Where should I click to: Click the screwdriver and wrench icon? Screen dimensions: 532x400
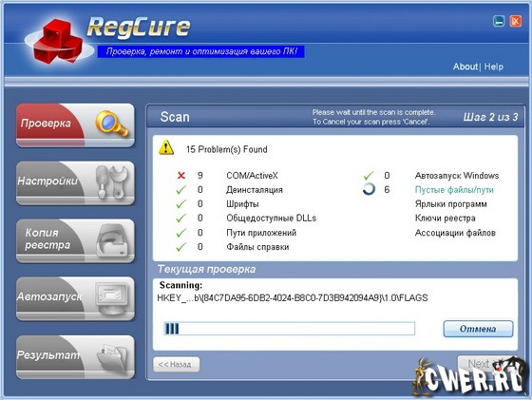(112, 182)
